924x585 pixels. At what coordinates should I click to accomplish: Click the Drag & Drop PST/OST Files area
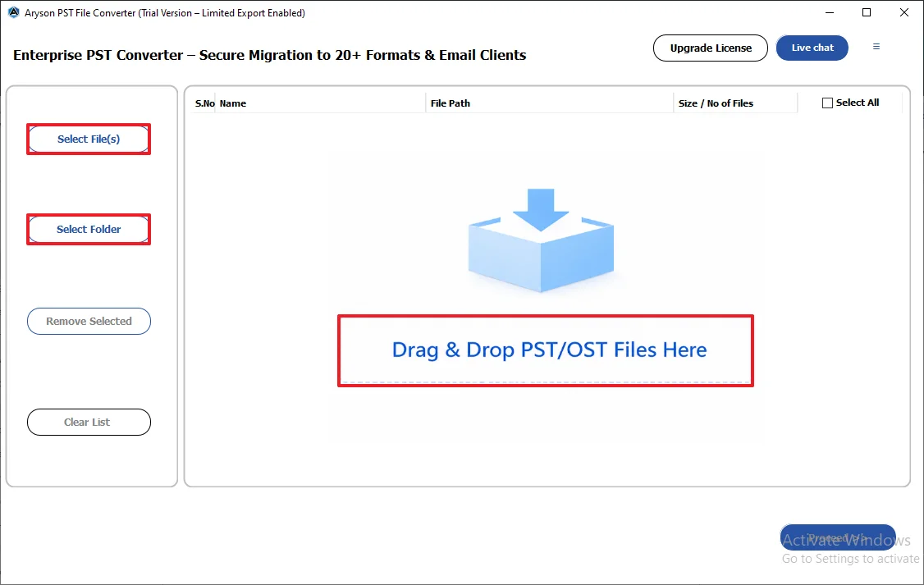point(546,350)
